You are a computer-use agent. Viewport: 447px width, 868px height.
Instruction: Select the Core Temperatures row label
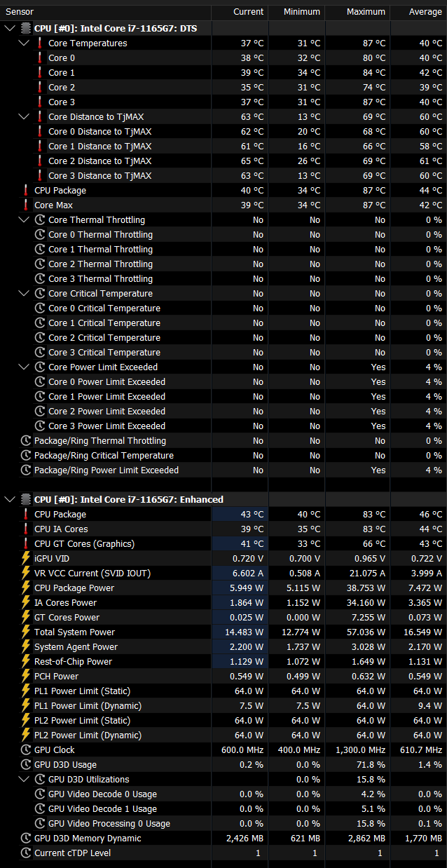pyautogui.click(x=88, y=43)
